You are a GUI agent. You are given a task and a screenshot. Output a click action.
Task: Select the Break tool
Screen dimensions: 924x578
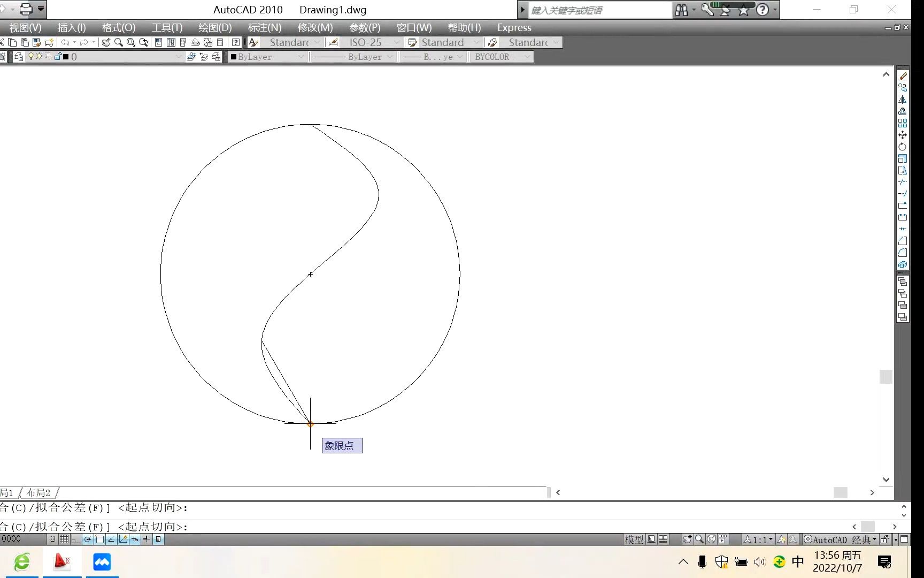point(903,217)
